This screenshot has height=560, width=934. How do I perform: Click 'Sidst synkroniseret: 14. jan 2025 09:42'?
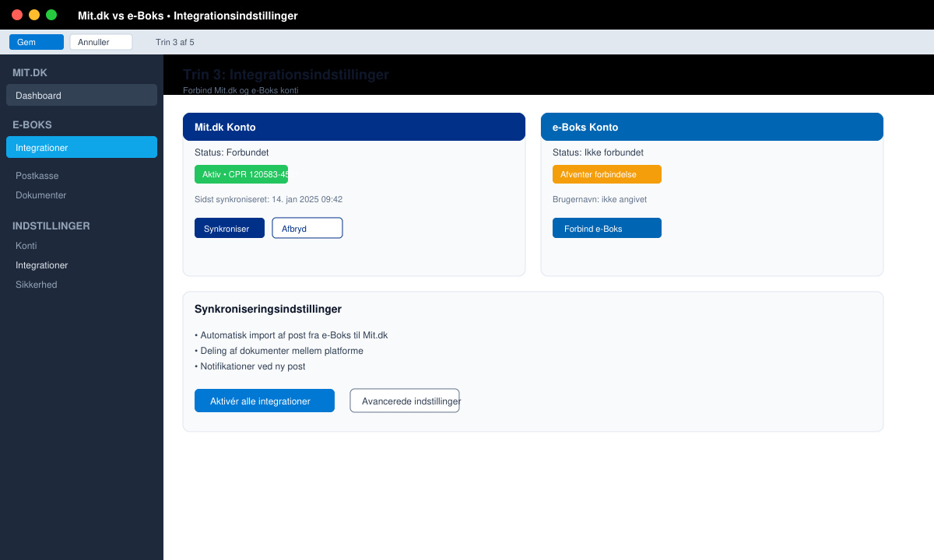[269, 199]
